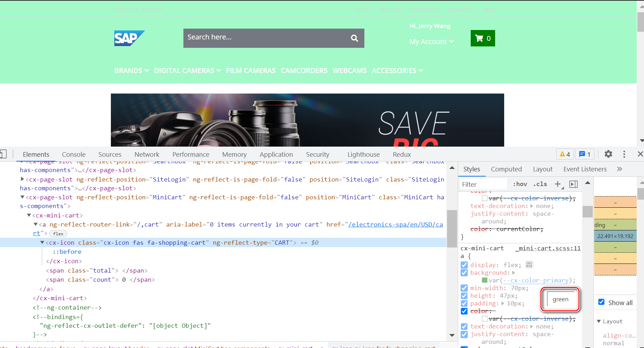Open the ACCESSORIES dropdown
644x348 pixels.
coord(397,71)
